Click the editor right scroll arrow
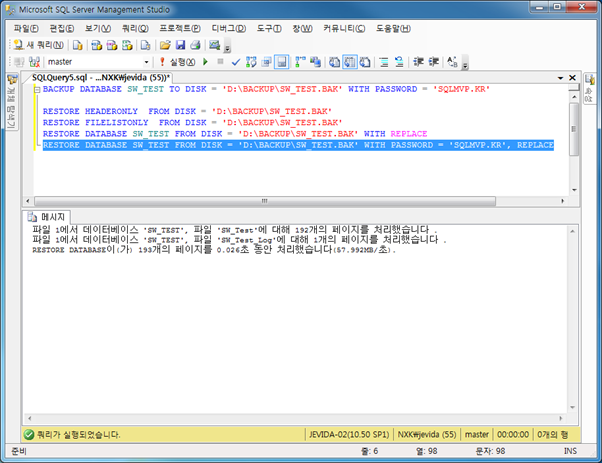 point(563,201)
